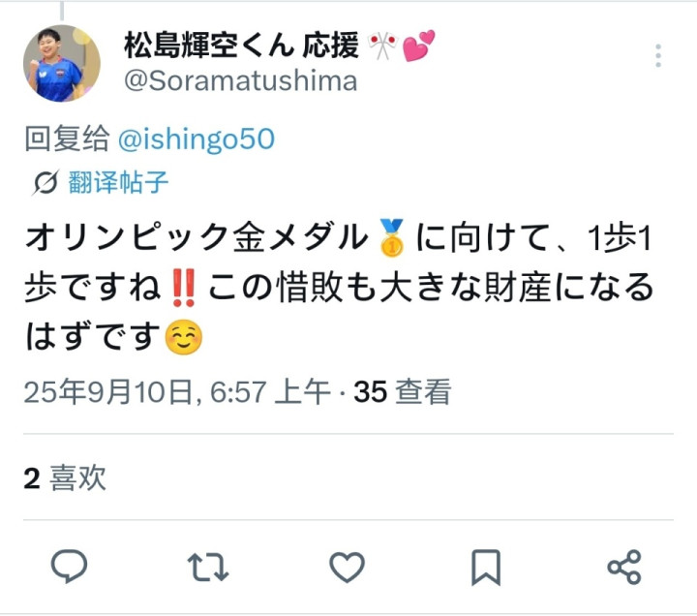Screen dimensions: 697x616
Task: Click the red double exclamation emoji
Action: (x=184, y=288)
